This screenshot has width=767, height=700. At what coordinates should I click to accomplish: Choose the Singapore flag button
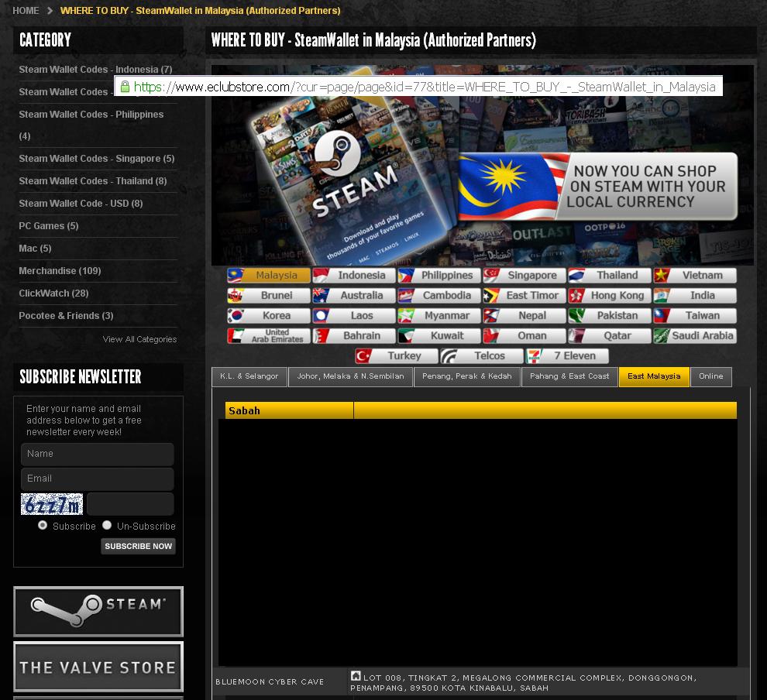tap(524, 275)
